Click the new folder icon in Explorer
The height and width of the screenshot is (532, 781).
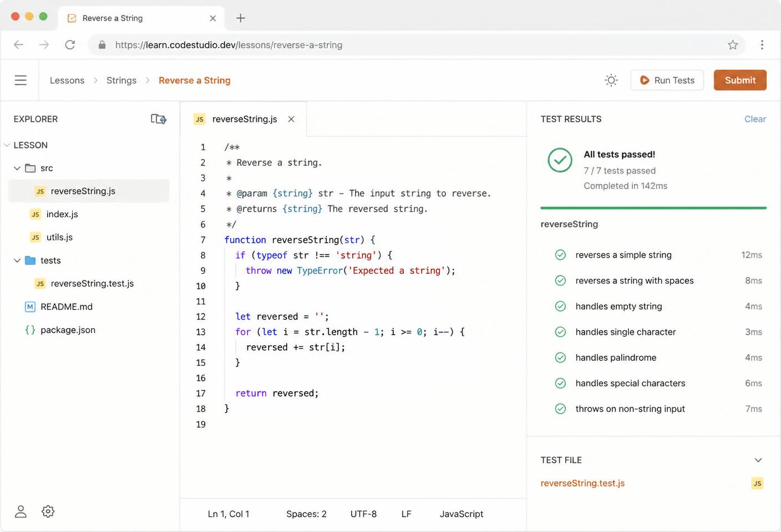coord(159,119)
